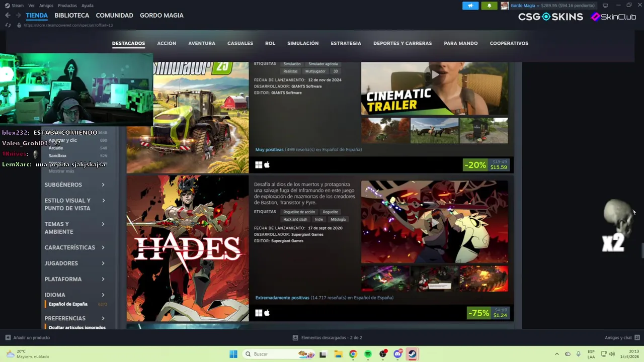Go to the BIBLIOTECA section
The image size is (644, 362).
coord(72,16)
